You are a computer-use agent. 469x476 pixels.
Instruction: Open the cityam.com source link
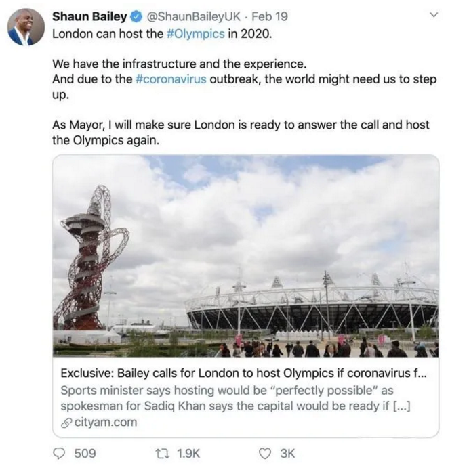[x=106, y=423]
